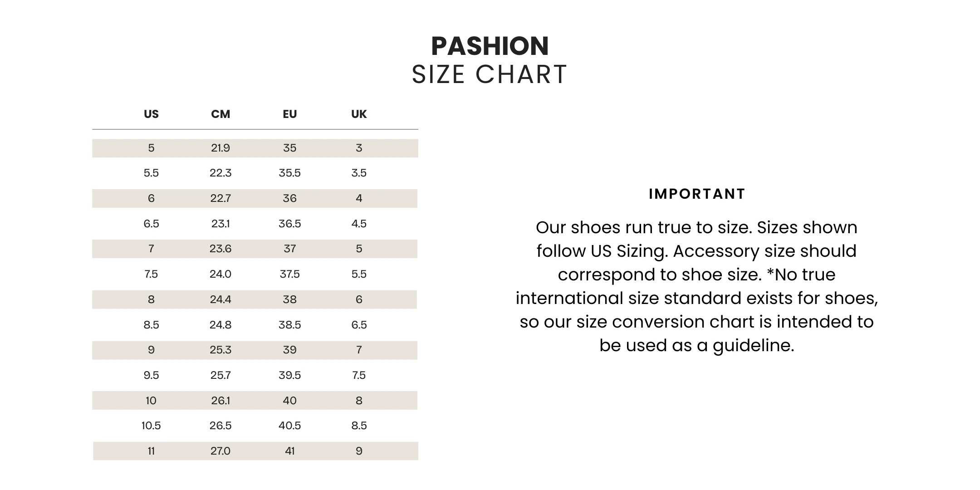
Task: Click the US column header
Action: 151,114
